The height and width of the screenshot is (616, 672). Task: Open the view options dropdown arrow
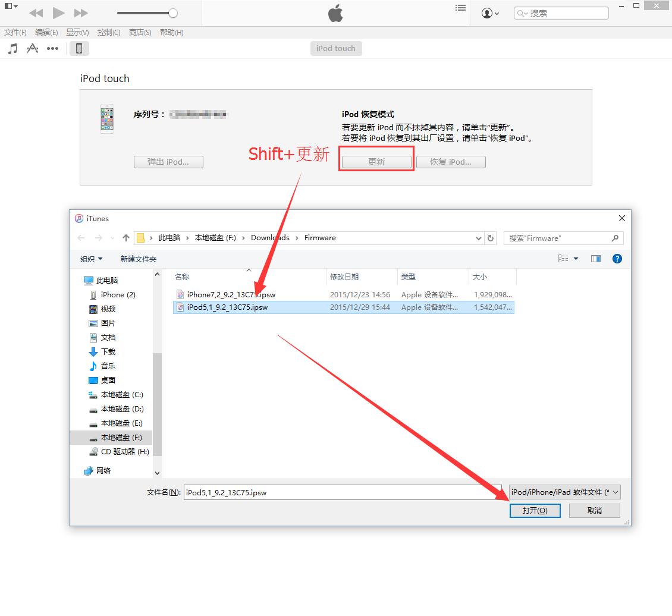[576, 259]
